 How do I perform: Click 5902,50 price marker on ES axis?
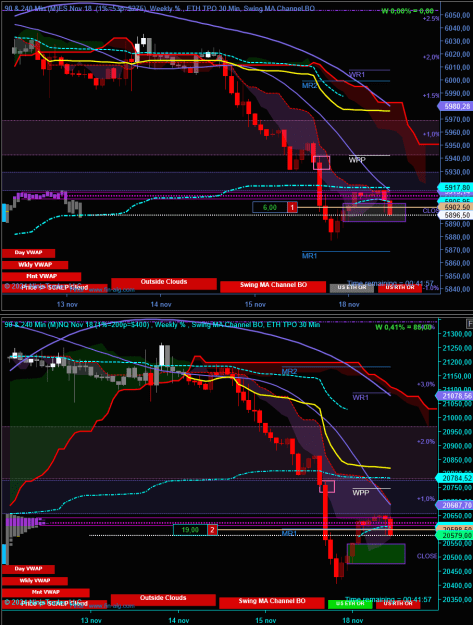[x=455, y=207]
